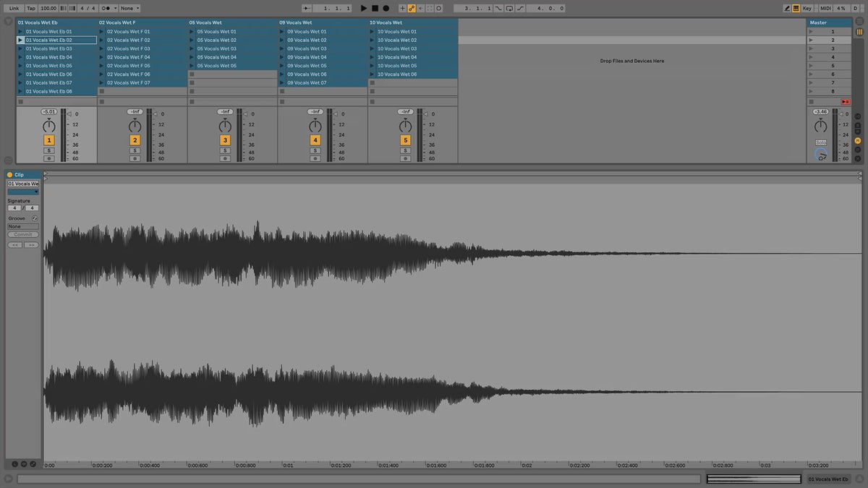Open the Groove pool hot-swap icon
Image resolution: width=868 pixels, height=488 pixels.
tap(35, 218)
